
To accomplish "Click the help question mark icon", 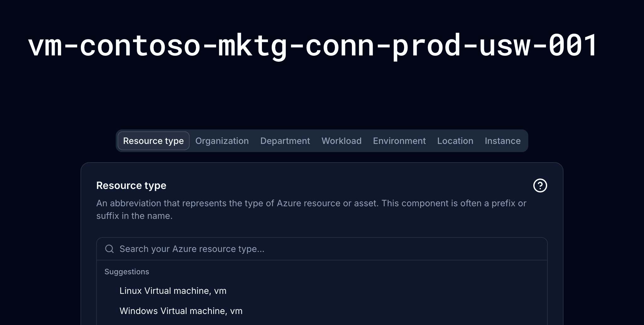I will pos(540,186).
